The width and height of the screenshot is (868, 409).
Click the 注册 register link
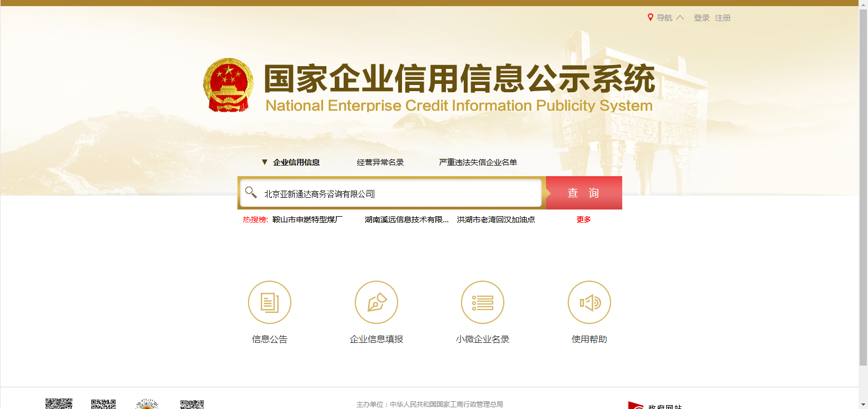point(723,18)
